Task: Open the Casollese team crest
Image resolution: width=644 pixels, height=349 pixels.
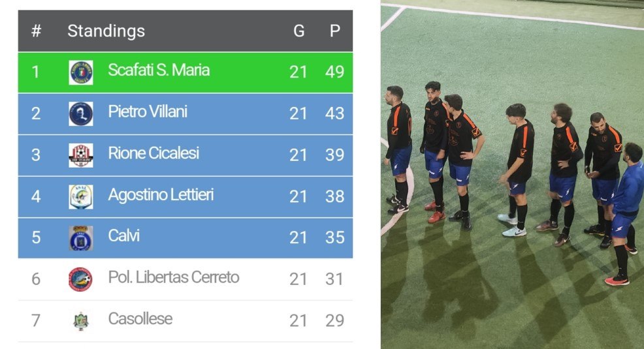Action: (80, 321)
